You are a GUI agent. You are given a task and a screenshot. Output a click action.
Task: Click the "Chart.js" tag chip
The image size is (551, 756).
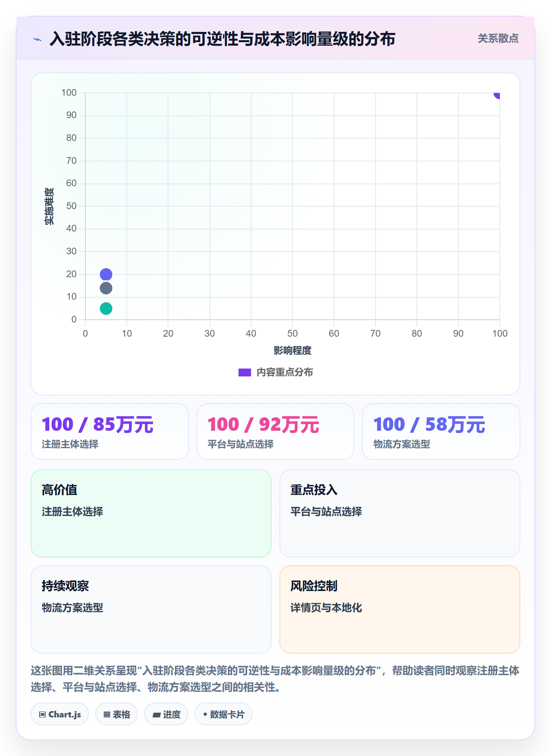[60, 714]
